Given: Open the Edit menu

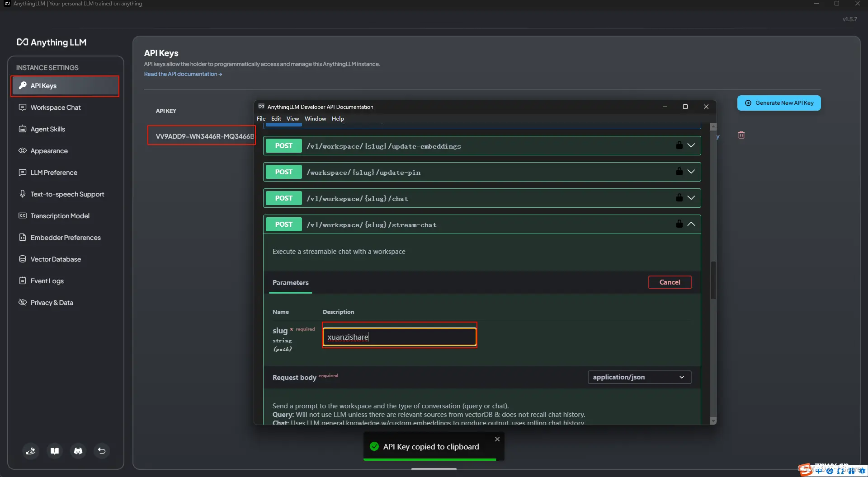Looking at the screenshot, I should click(x=276, y=119).
